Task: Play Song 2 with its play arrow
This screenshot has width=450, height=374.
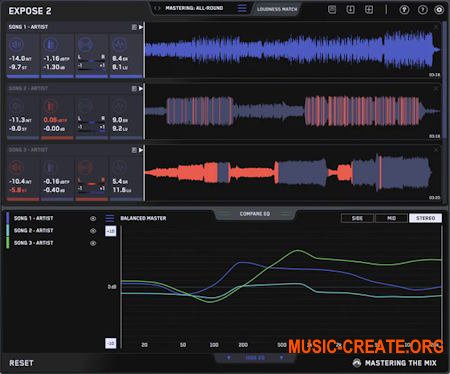Action: click(141, 88)
